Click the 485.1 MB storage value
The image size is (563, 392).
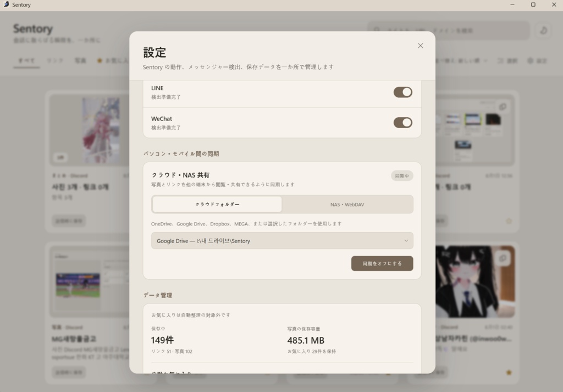306,340
